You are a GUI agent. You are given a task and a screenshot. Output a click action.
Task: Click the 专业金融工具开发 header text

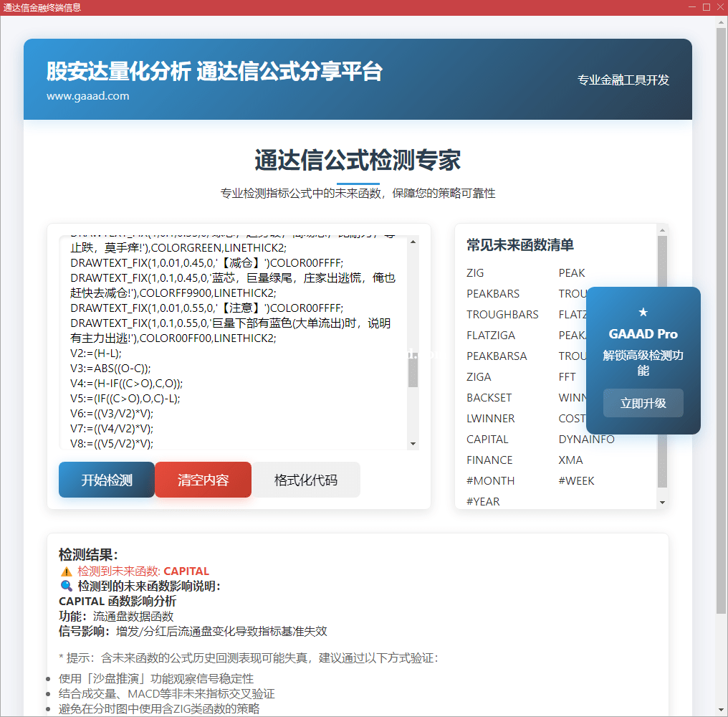tap(623, 80)
